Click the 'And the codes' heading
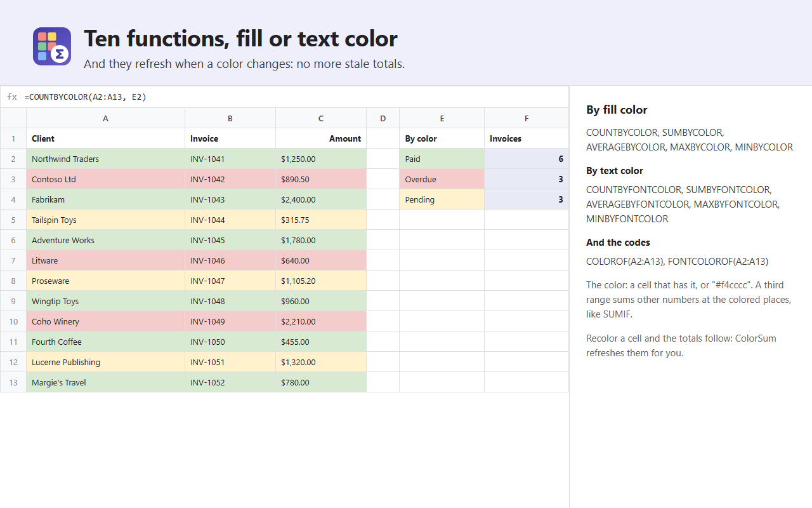 point(618,243)
